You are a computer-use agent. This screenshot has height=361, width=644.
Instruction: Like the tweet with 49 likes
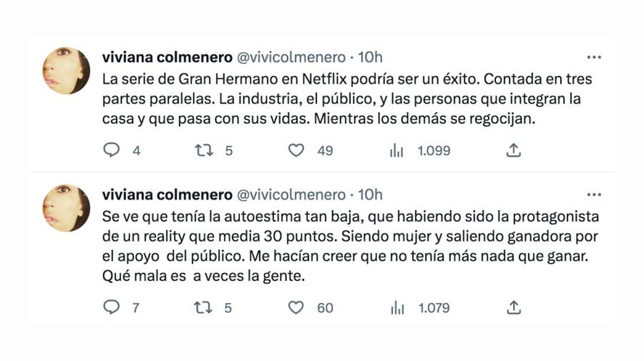[298, 151]
